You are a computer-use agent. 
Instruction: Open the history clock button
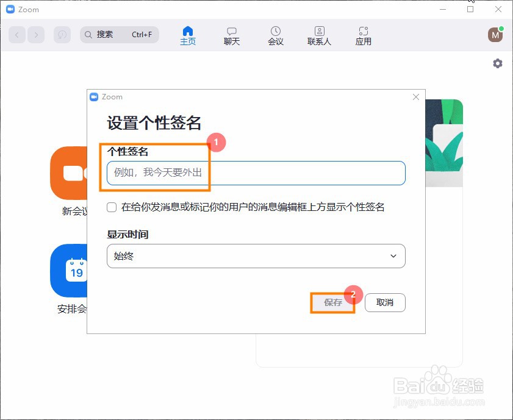(62, 35)
